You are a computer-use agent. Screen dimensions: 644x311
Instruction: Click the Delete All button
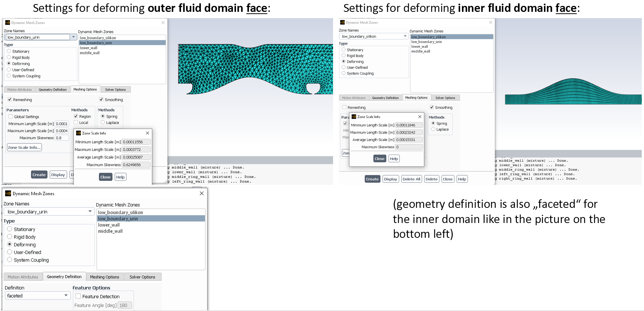pos(411,179)
